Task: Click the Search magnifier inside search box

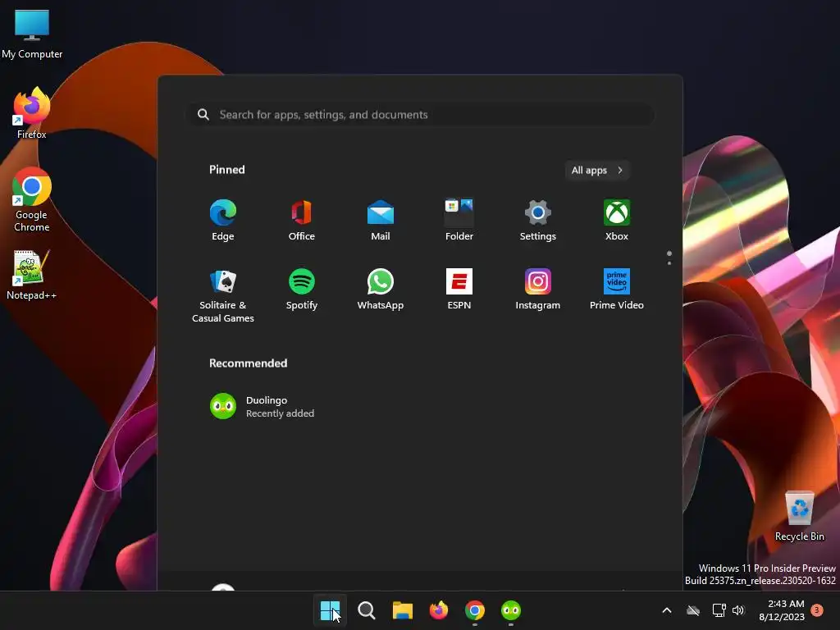Action: [203, 114]
